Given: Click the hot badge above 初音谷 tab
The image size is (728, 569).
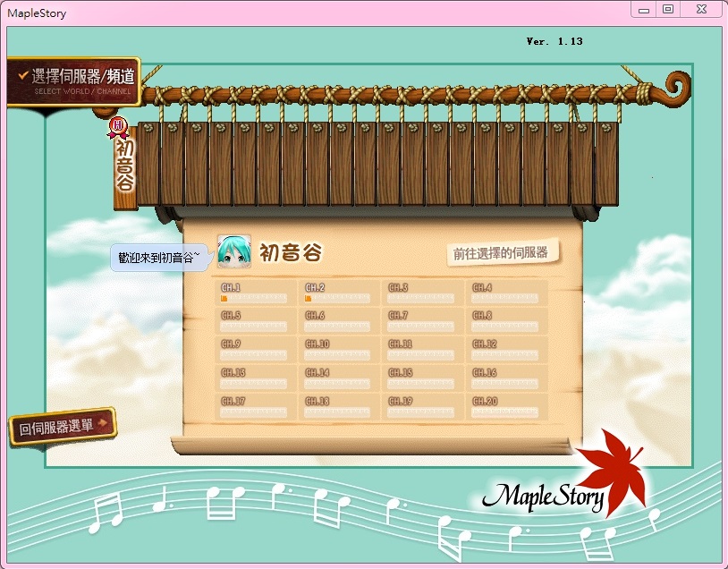Looking at the screenshot, I should [x=118, y=127].
